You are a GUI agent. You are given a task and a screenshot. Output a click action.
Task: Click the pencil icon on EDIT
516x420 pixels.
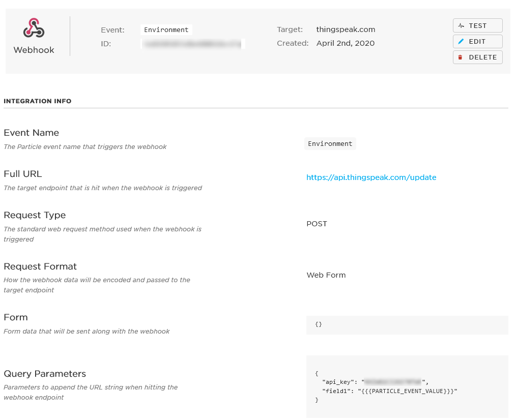pos(461,42)
